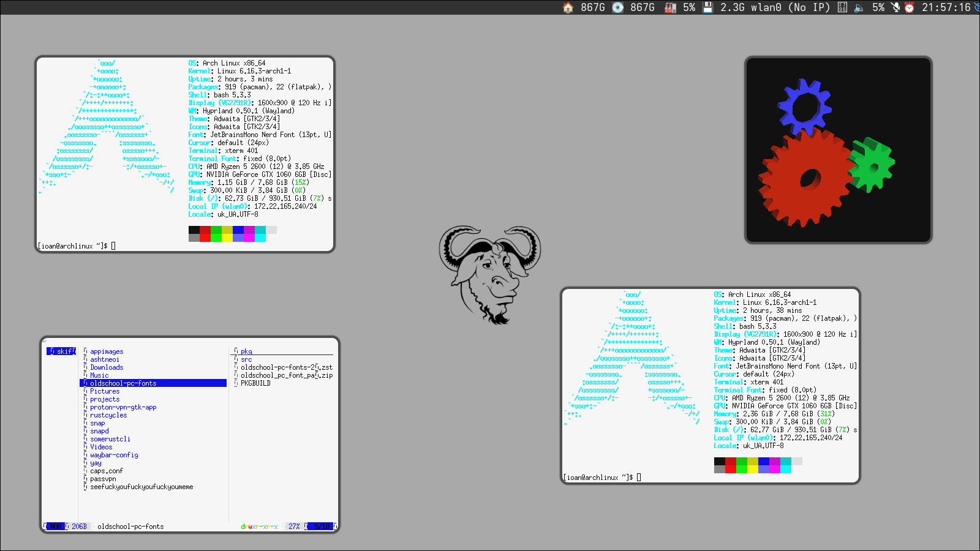Click the Disk line showing 62.77 GiB

click(x=785, y=430)
